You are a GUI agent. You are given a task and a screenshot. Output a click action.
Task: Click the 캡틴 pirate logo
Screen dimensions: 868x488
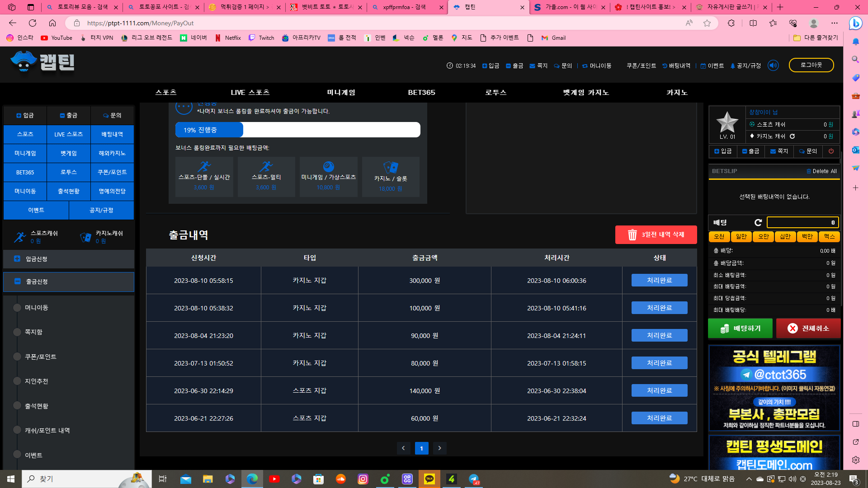(x=43, y=61)
